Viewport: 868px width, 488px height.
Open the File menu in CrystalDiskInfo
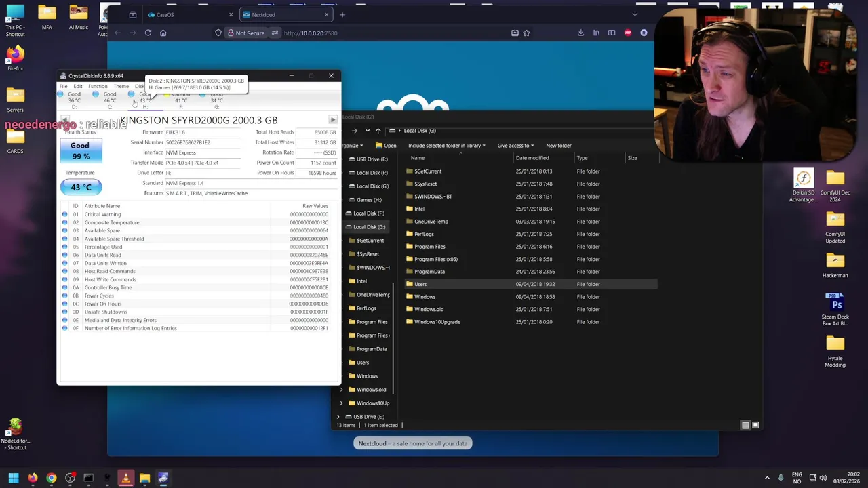(63, 87)
